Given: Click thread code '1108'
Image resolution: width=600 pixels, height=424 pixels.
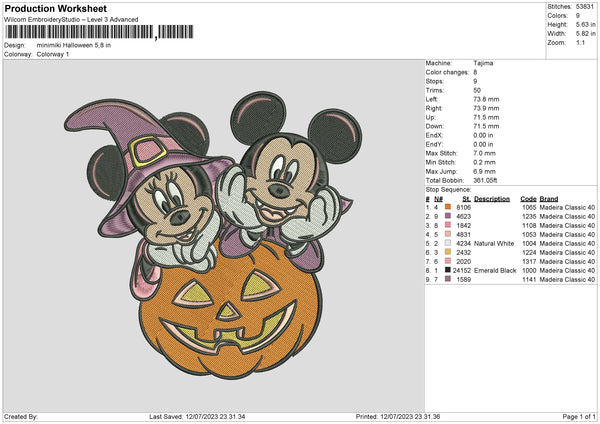Looking at the screenshot, I should click(x=529, y=225).
